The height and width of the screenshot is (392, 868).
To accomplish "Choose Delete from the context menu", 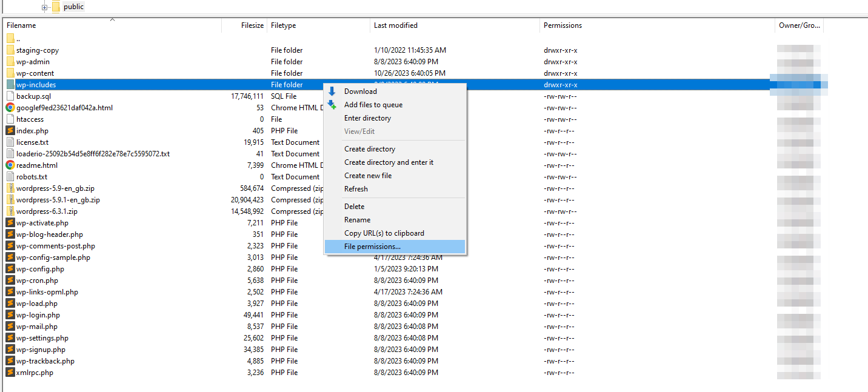I will (395, 207).
